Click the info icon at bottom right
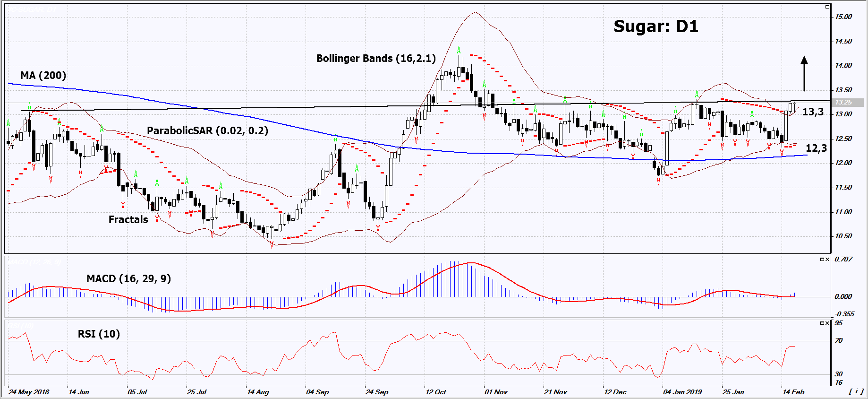 point(856,391)
